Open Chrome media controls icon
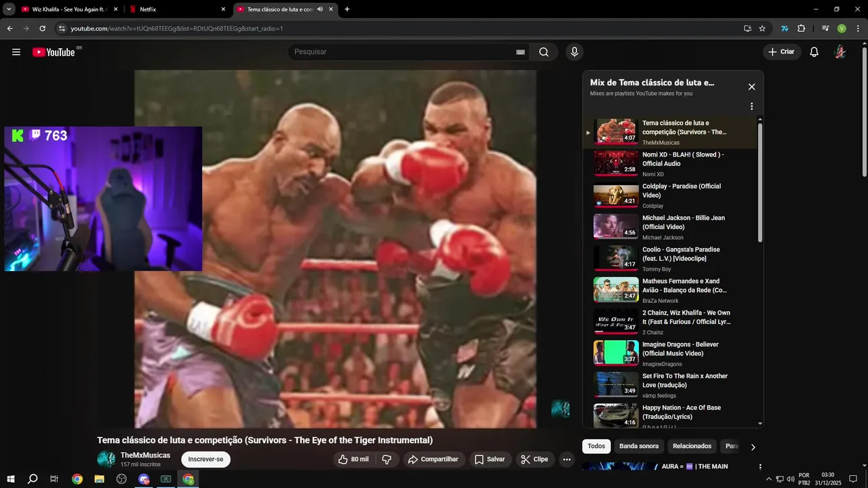Screen dimensions: 868x488 (825, 28)
